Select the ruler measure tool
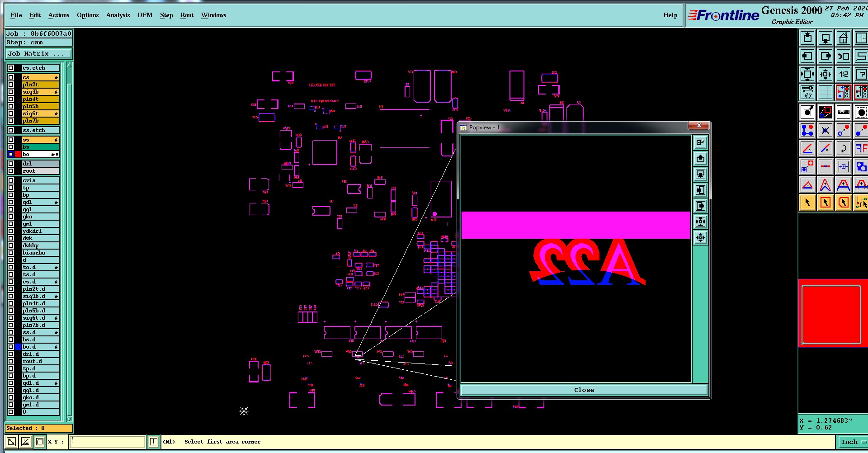The width and height of the screenshot is (868, 453). 844,112
